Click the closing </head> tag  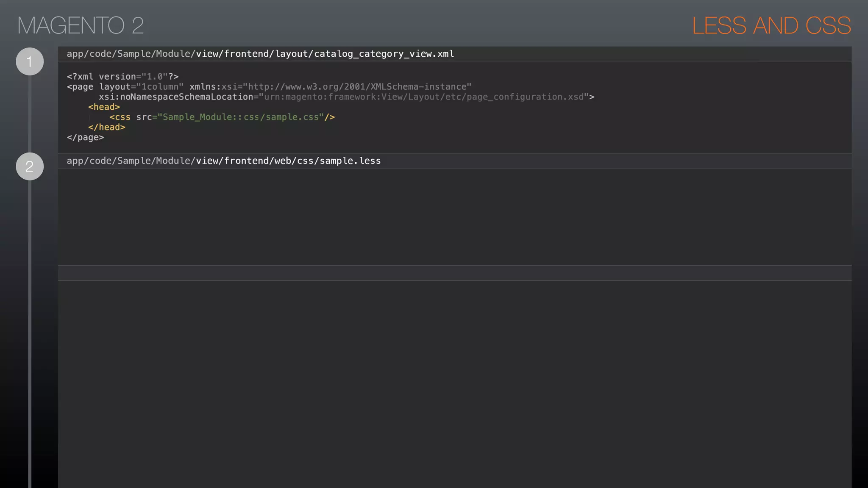point(106,128)
